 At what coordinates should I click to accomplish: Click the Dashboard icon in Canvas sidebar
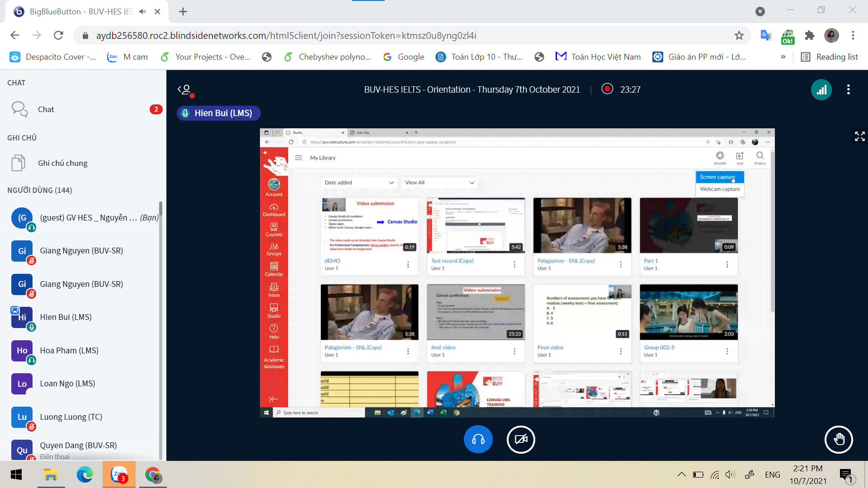[274, 210]
